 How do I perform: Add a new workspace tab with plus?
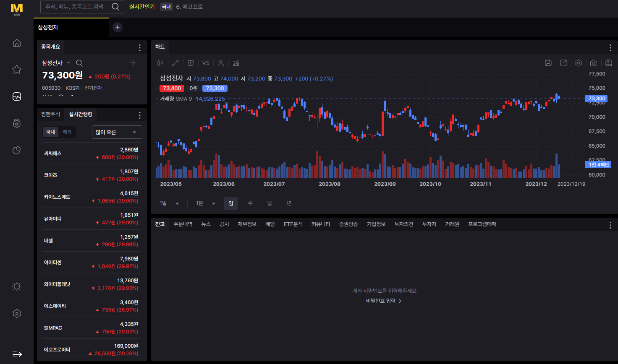[118, 27]
